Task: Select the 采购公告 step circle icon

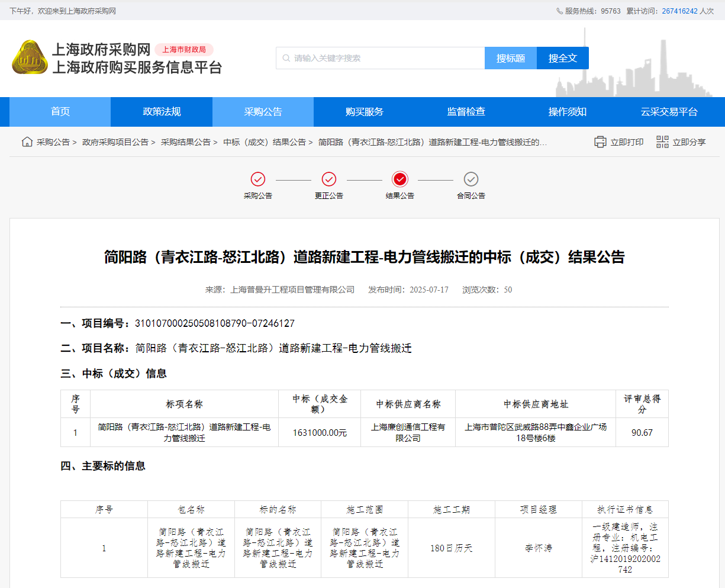Action: (258, 179)
